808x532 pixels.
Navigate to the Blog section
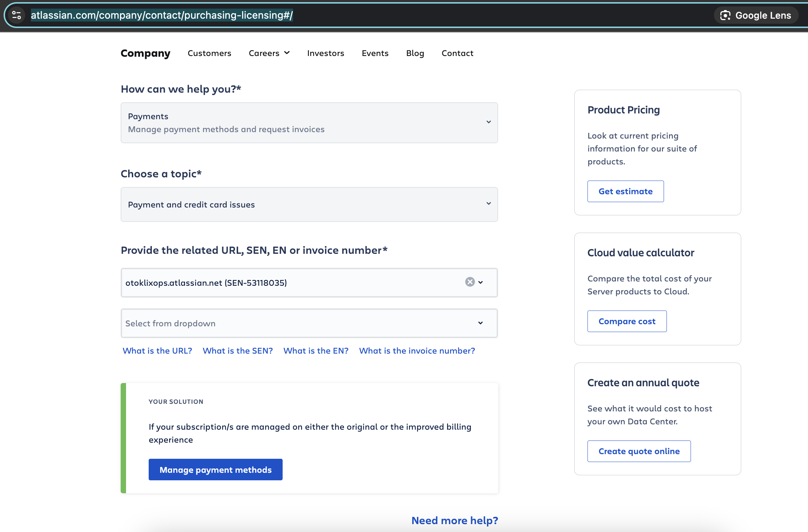415,53
